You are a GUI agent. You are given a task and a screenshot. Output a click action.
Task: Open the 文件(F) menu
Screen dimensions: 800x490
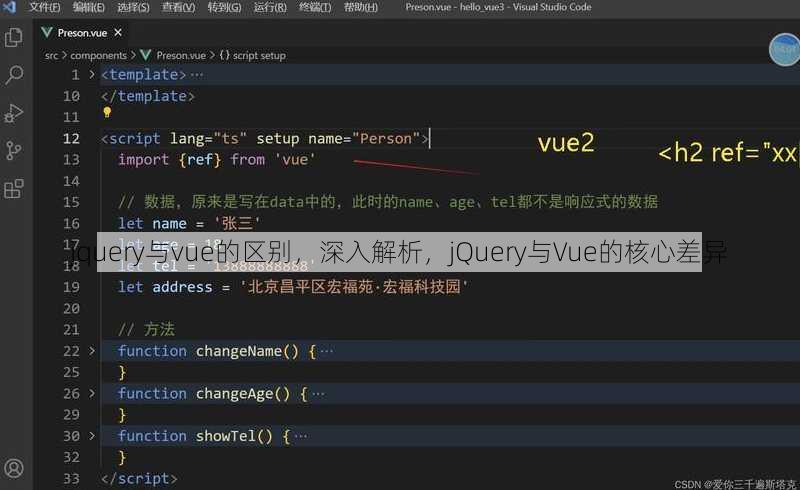(x=44, y=7)
